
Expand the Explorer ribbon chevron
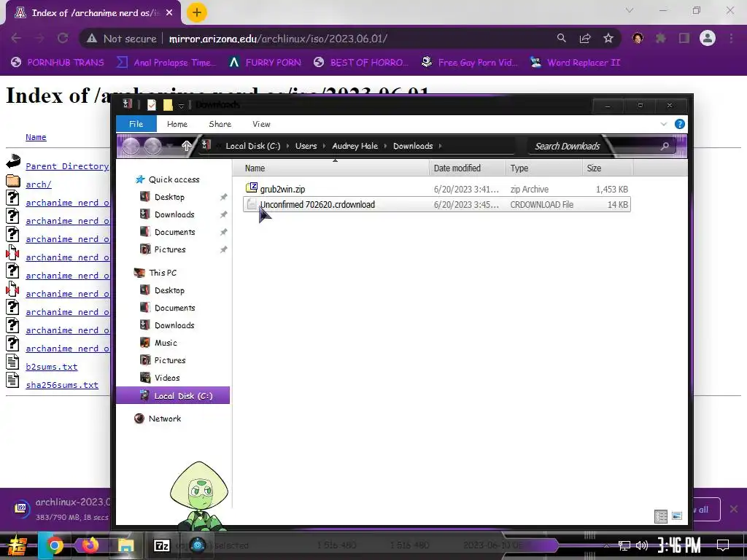tap(664, 124)
